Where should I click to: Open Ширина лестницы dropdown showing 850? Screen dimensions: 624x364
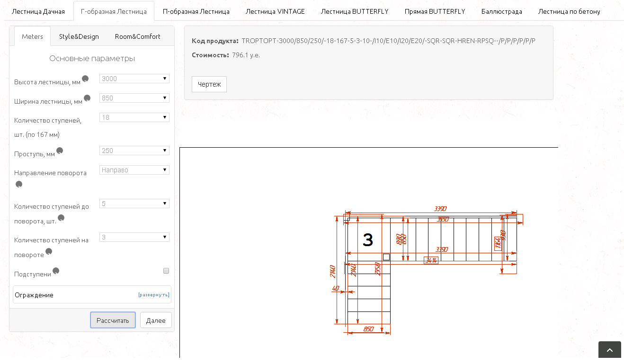click(134, 98)
